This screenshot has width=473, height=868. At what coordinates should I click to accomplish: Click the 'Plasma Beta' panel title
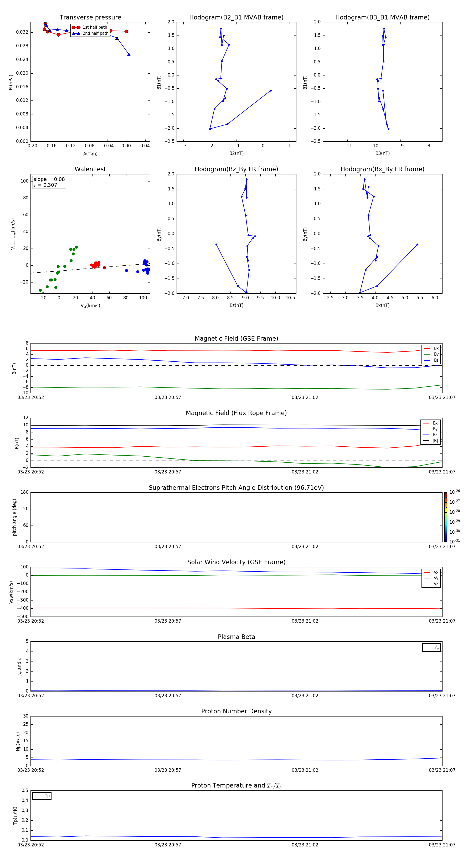[236, 637]
